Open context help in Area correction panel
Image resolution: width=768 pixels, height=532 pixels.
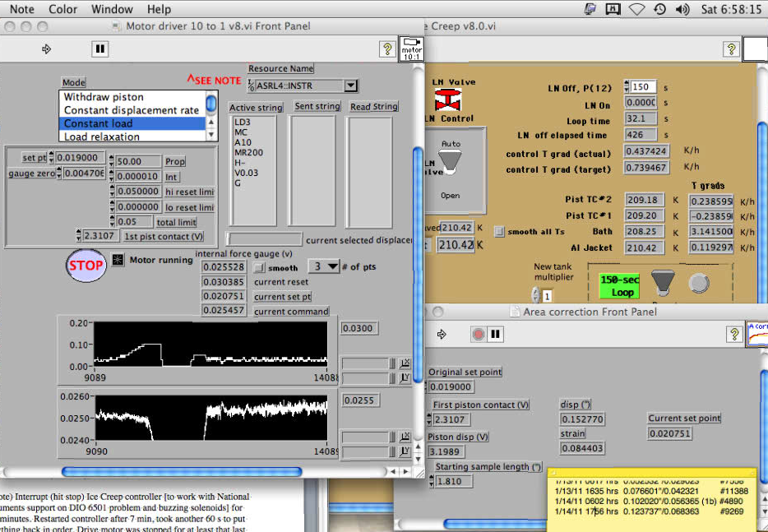click(x=734, y=335)
